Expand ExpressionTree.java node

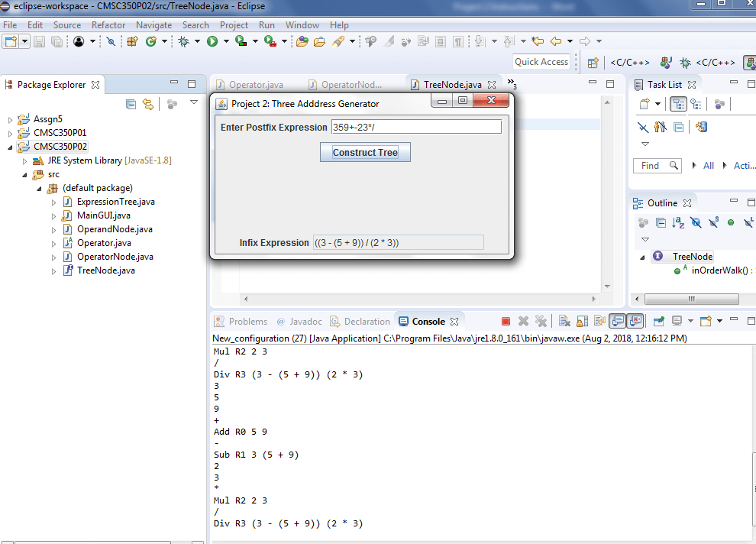(x=53, y=202)
